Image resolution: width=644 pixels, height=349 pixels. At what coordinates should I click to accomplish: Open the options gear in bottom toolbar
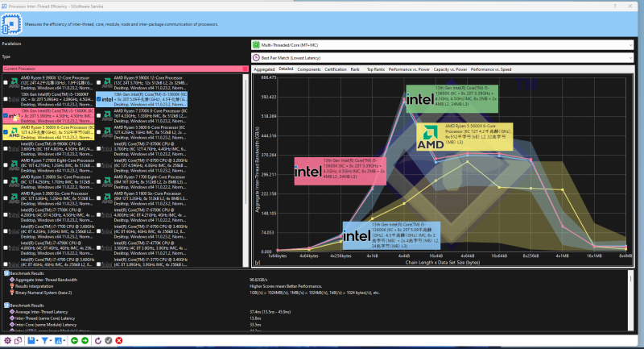coord(7,340)
